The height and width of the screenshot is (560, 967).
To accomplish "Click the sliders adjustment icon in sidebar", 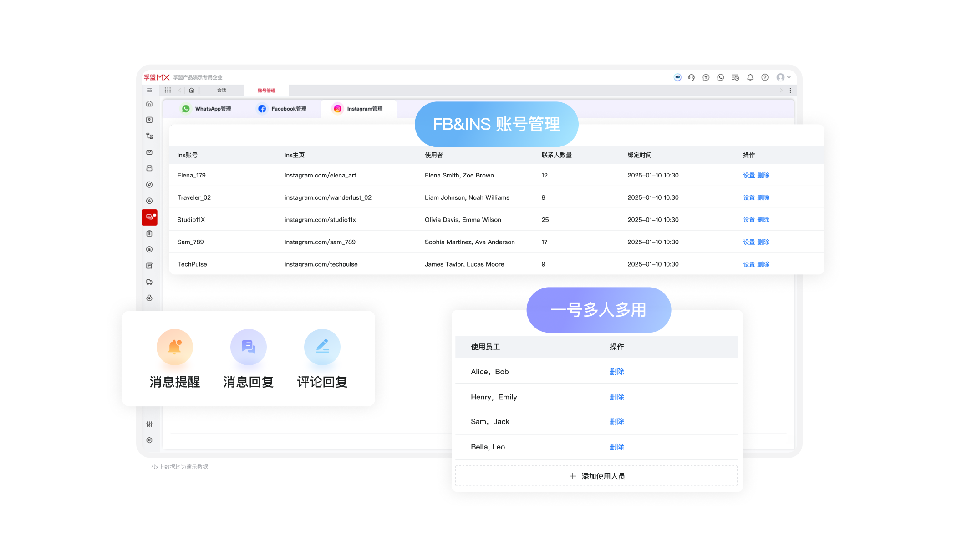I will (149, 424).
